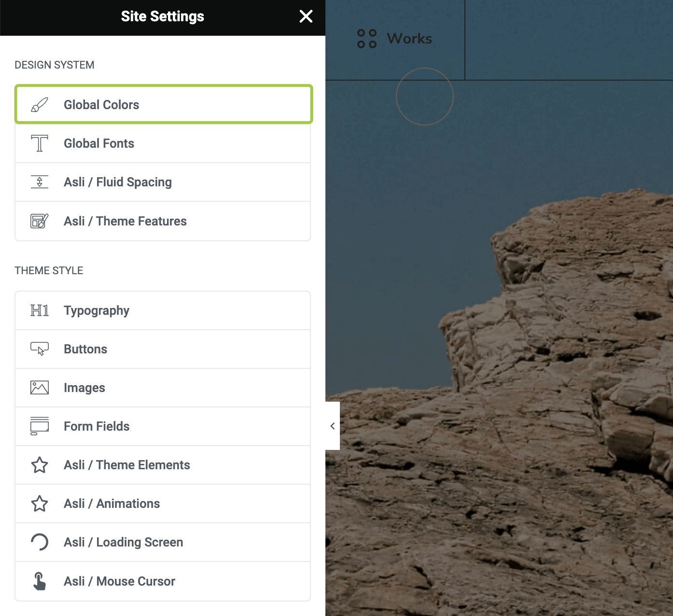Open Asli / Theme Features section

tap(125, 221)
